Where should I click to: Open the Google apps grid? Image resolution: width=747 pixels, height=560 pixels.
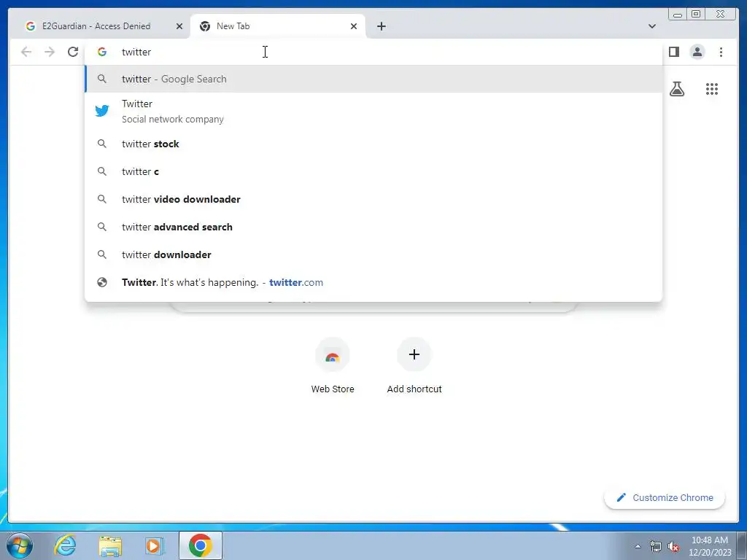tap(712, 89)
